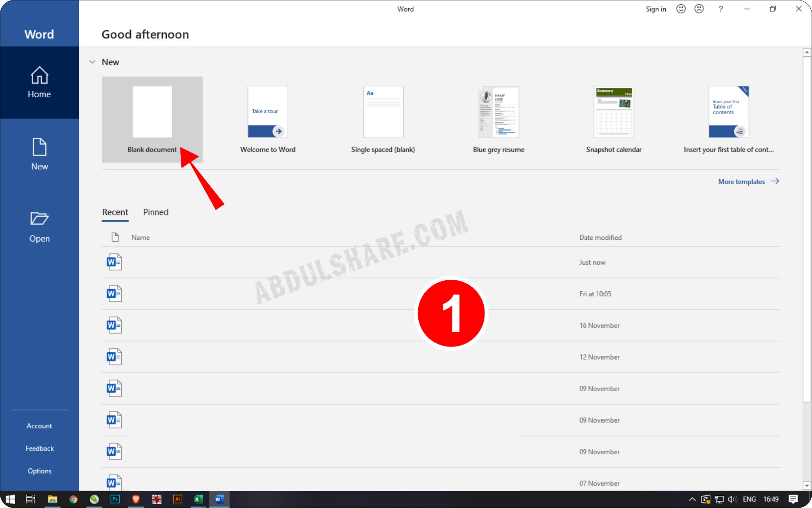Open the Welcome to Word template

click(x=268, y=119)
